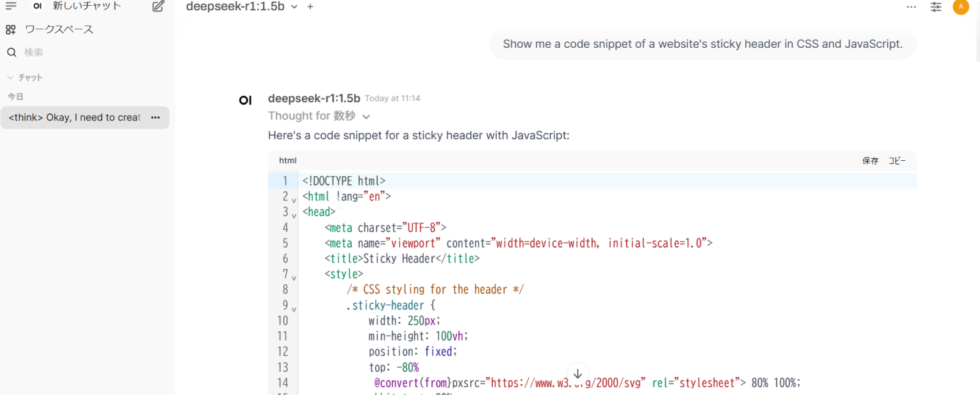Collapse the code fold arrow on line 2
980x395 pixels.
(x=293, y=200)
